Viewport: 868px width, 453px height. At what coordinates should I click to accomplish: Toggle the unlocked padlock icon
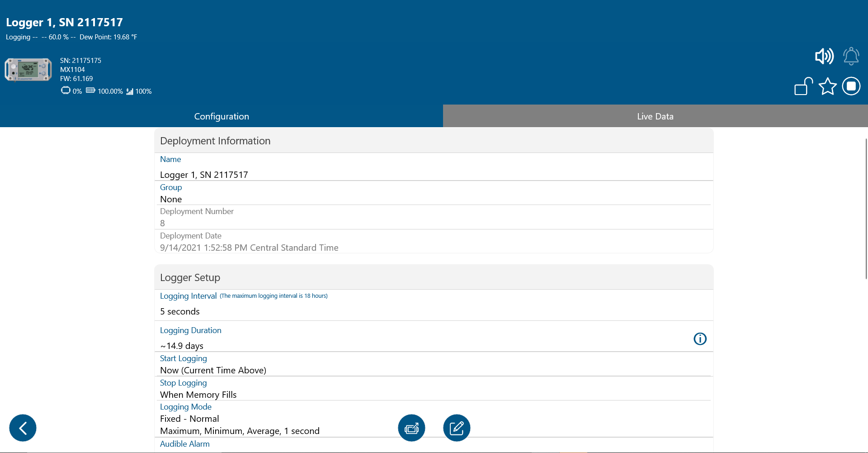click(803, 86)
